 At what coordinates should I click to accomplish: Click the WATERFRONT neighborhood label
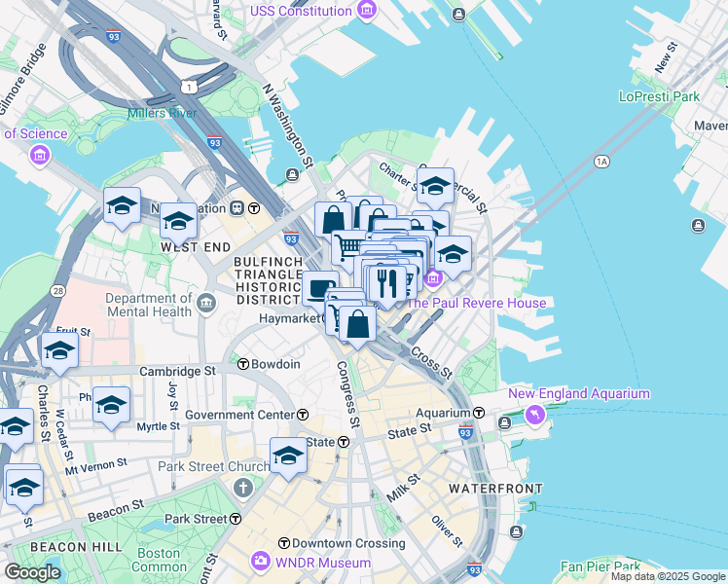(495, 489)
